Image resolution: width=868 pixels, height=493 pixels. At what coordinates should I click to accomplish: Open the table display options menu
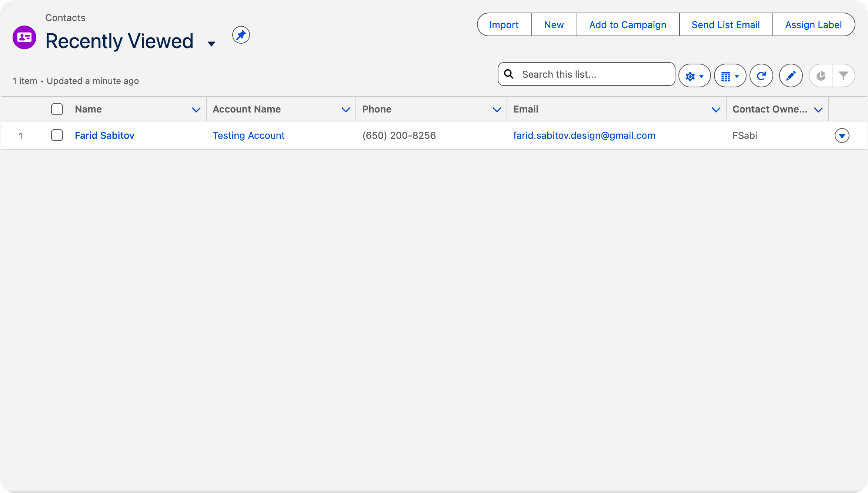click(730, 76)
